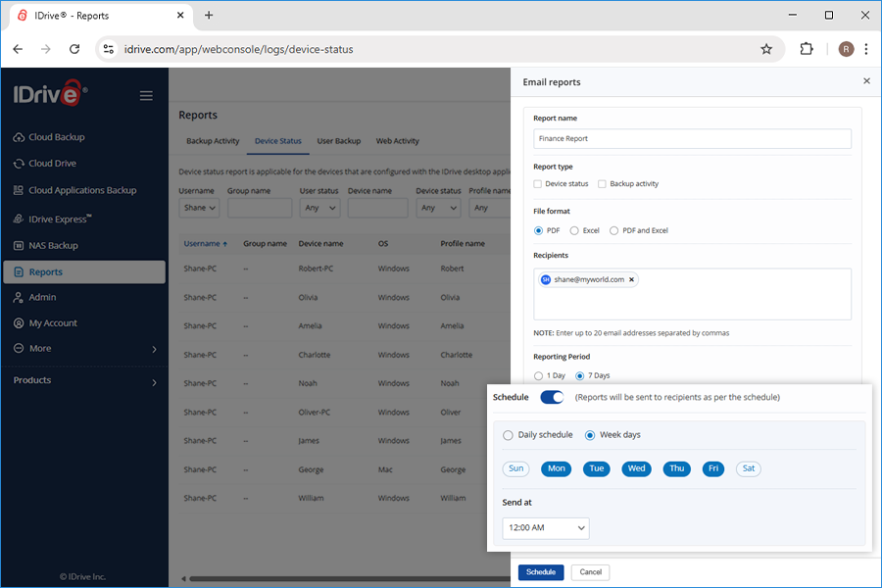The height and width of the screenshot is (588, 882).
Task: Sort by the Username column header
Action: [x=206, y=244]
